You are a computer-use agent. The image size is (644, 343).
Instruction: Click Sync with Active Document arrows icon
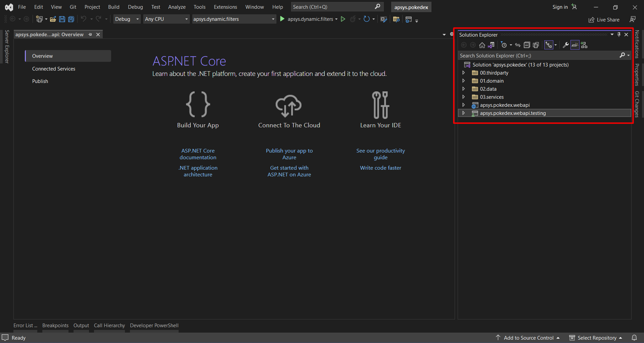[518, 45]
